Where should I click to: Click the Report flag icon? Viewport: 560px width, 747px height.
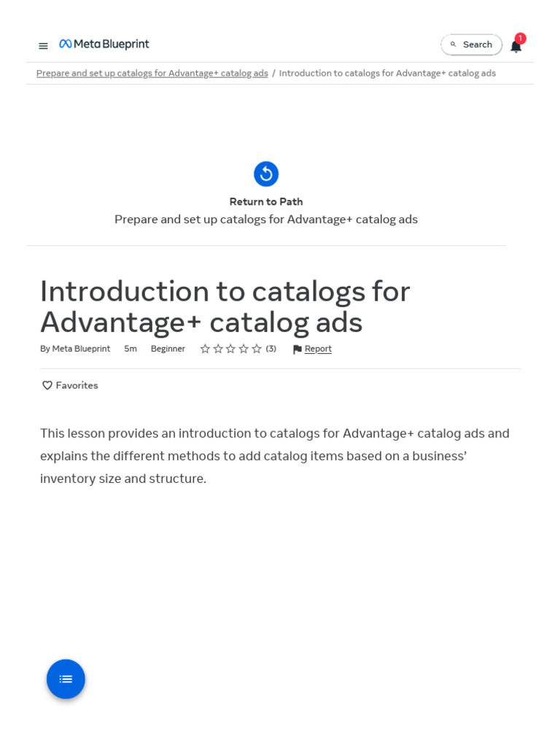click(x=297, y=349)
